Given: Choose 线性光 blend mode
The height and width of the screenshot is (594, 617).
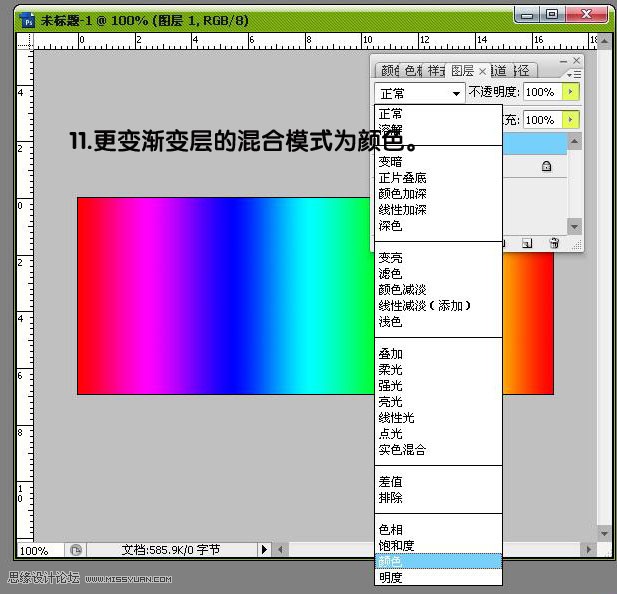Looking at the screenshot, I should [438, 417].
